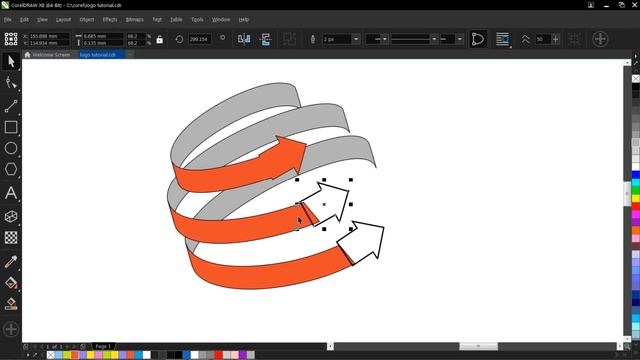Toggle the lock ratio padlock
This screenshot has width=640, height=360.
(160, 39)
